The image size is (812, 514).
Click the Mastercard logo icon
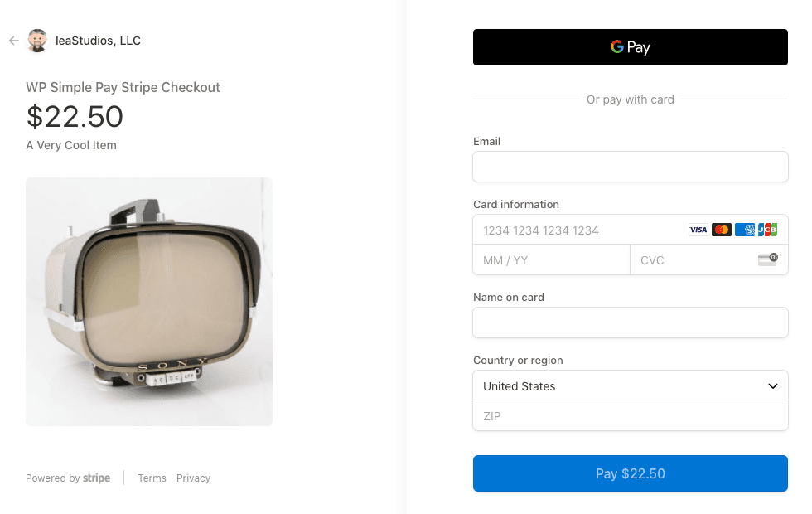pos(722,230)
